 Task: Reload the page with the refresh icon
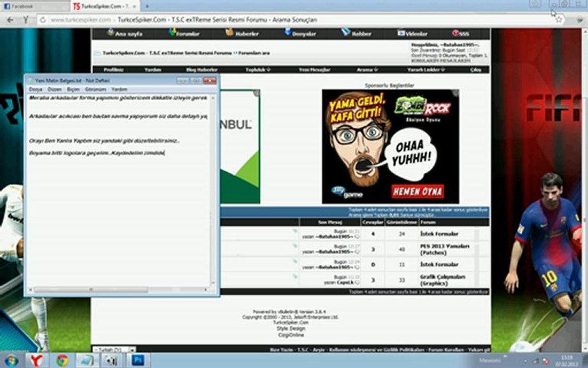pos(43,20)
